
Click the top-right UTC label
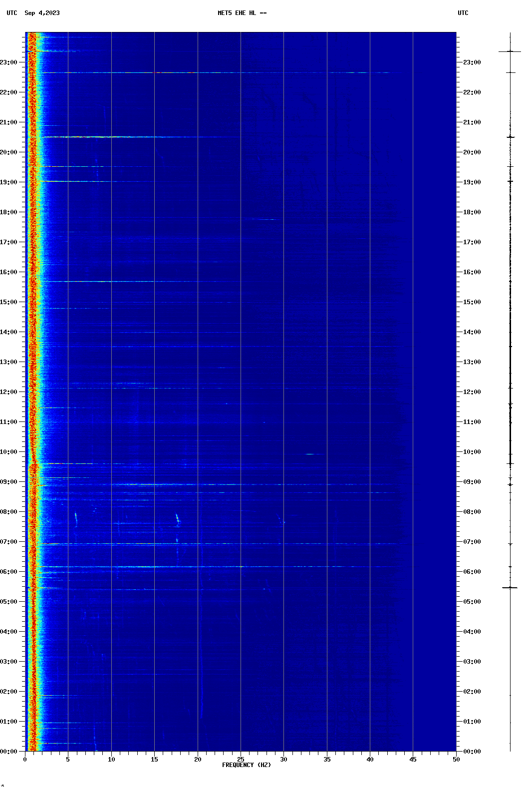[x=463, y=13]
